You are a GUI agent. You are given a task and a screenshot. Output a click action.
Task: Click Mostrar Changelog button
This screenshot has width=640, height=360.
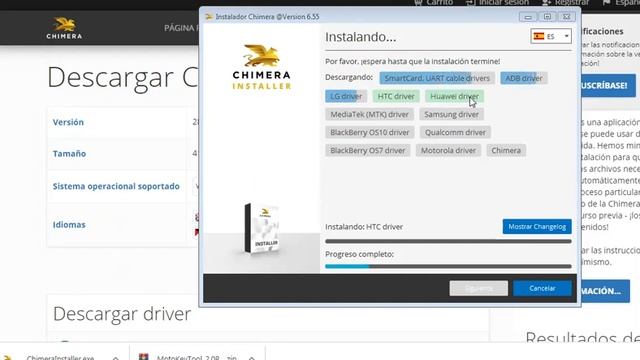(537, 227)
